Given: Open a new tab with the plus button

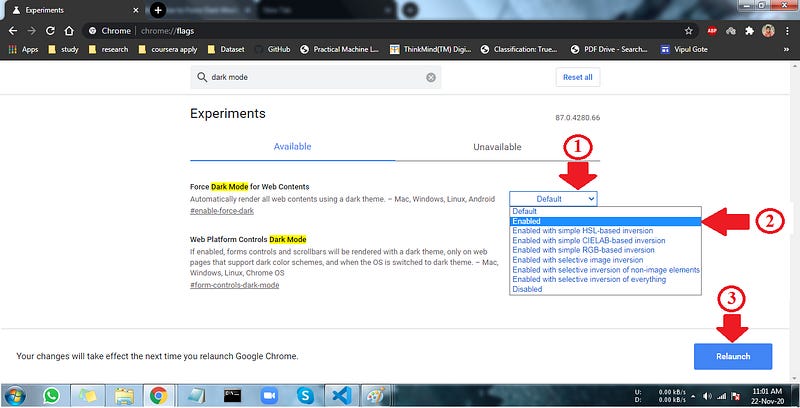Looking at the screenshot, I should pyautogui.click(x=158, y=10).
